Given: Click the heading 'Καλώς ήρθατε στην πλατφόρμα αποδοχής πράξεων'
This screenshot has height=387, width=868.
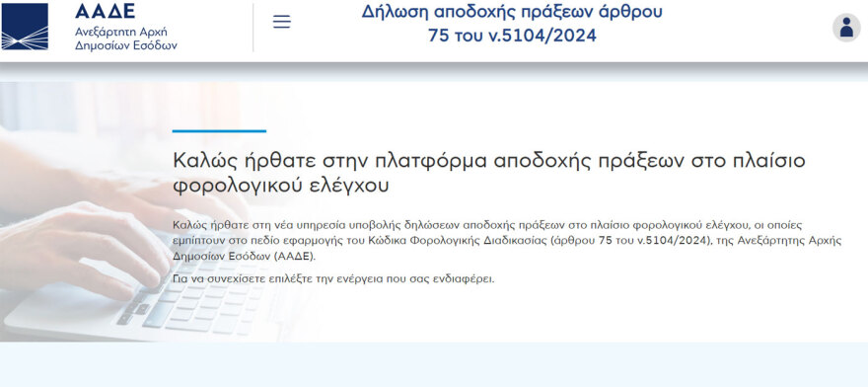Looking at the screenshot, I should (489, 173).
